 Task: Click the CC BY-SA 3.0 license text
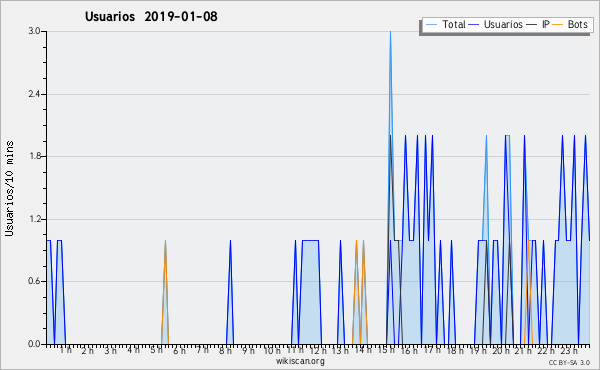[569, 362]
